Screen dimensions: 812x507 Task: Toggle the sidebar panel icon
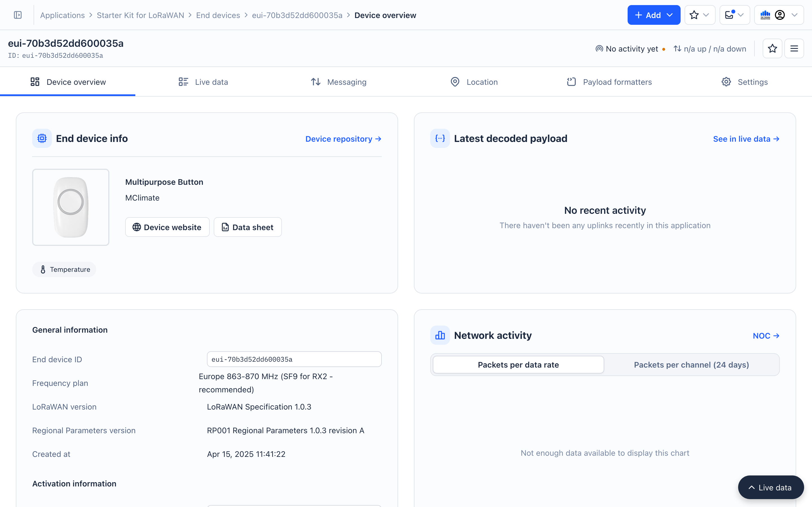18,15
